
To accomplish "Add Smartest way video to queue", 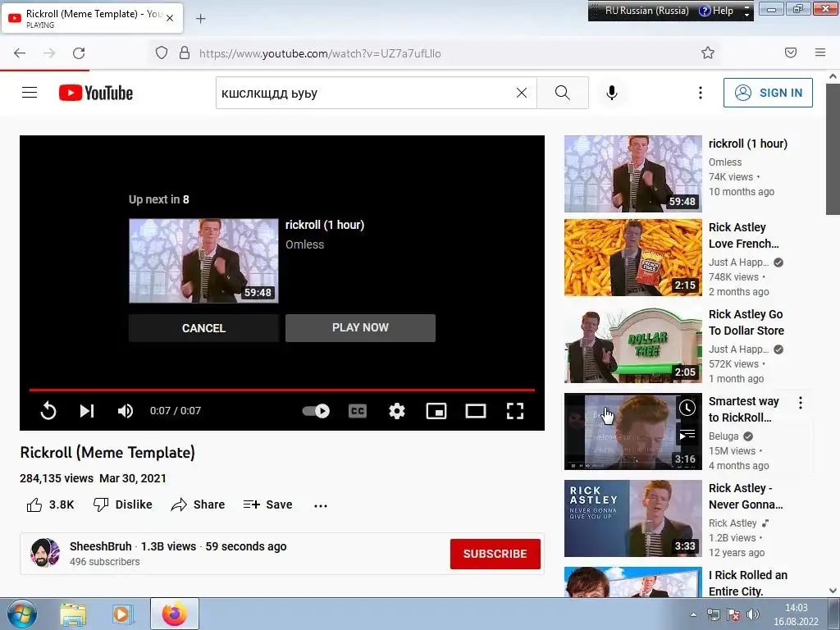I will click(687, 435).
